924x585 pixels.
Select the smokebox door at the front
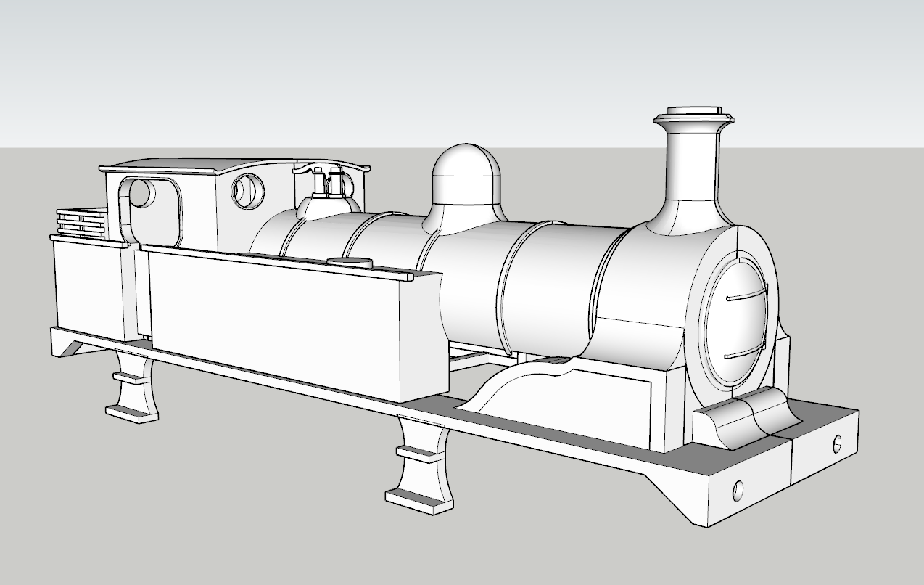733,319
